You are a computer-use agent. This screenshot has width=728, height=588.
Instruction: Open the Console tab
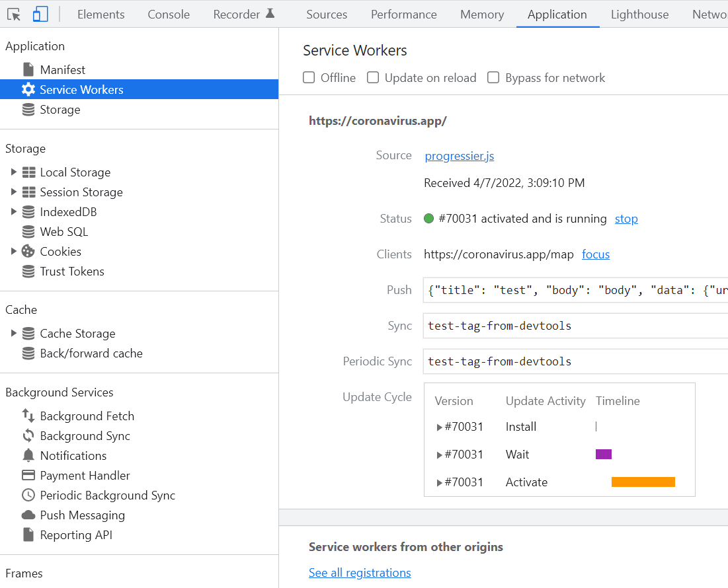coord(169,15)
